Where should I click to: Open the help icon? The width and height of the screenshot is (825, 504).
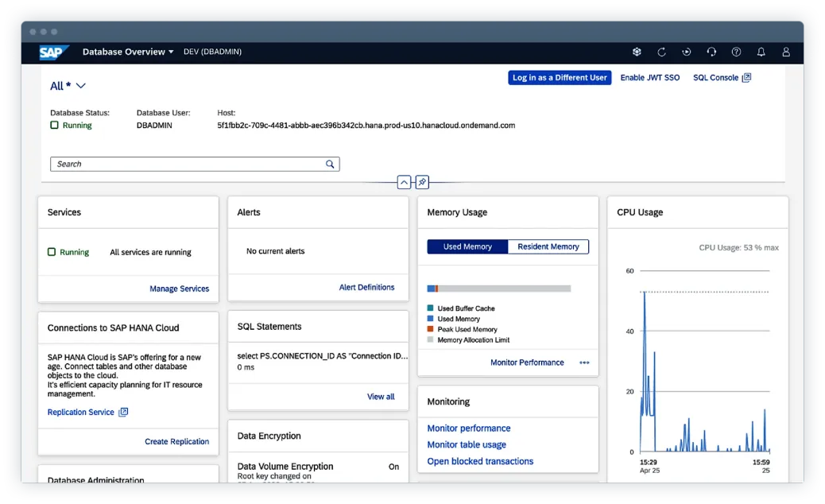(x=736, y=52)
